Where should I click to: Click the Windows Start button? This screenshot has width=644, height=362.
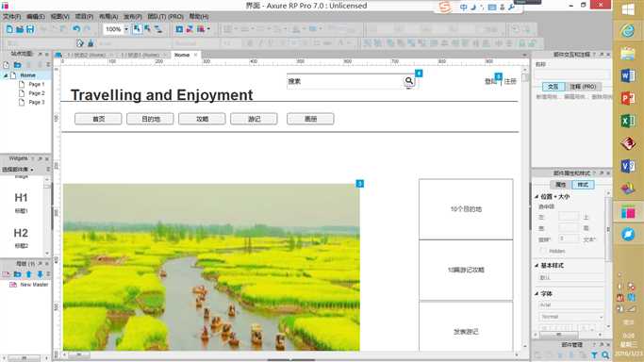(x=628, y=9)
